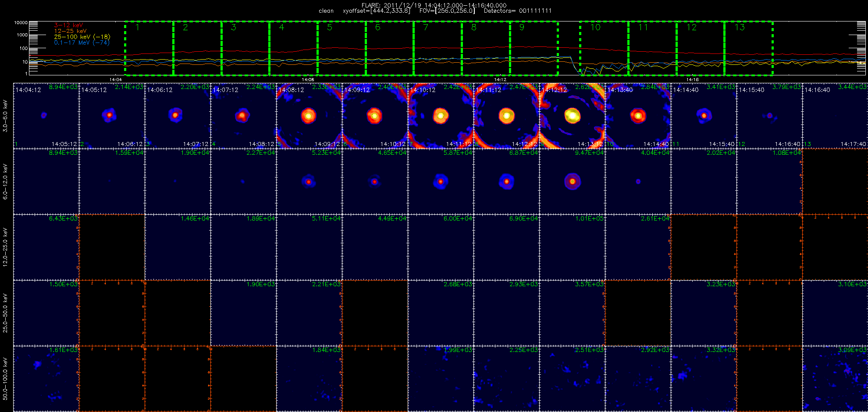Image resolution: width=868 pixels, height=412 pixels.
Task: Open the 3-6 keV image labeled 2.14E+03
Action: point(112,116)
